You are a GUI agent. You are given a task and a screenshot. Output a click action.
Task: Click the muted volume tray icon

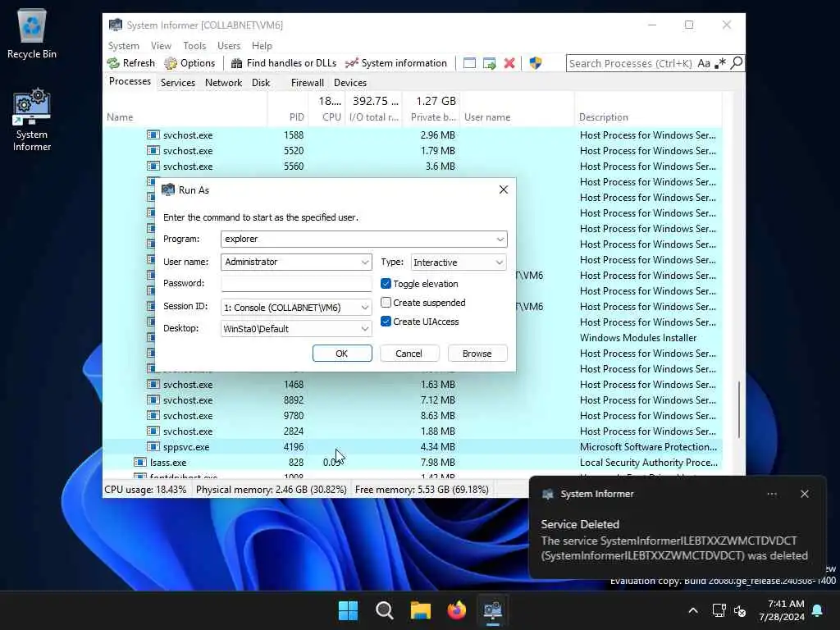tap(740, 610)
